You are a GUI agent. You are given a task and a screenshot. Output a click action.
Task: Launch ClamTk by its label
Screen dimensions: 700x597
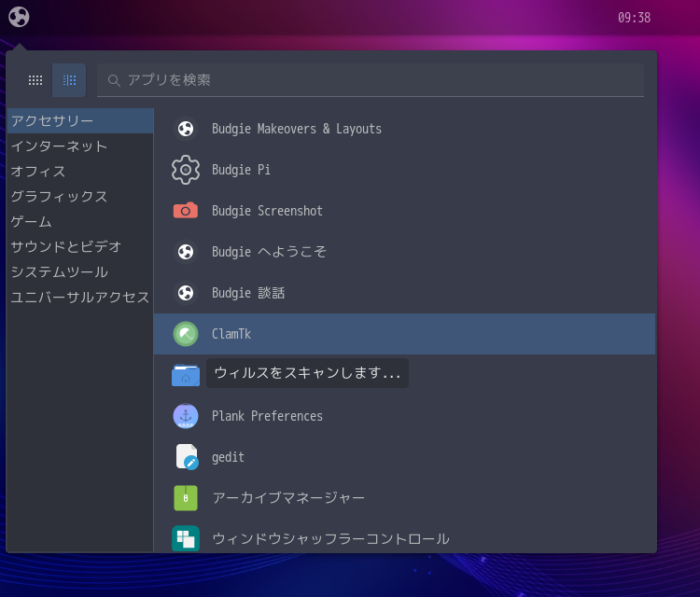point(231,334)
